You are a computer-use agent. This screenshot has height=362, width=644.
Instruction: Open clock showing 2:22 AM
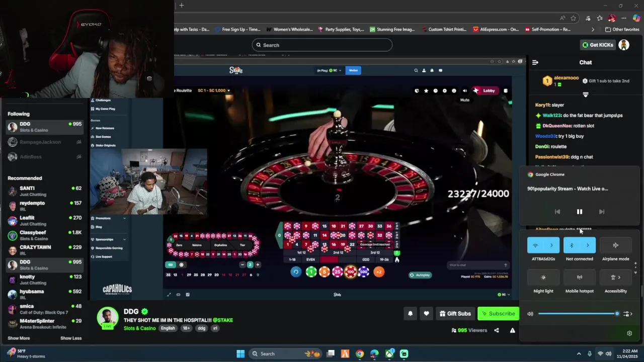(628, 353)
